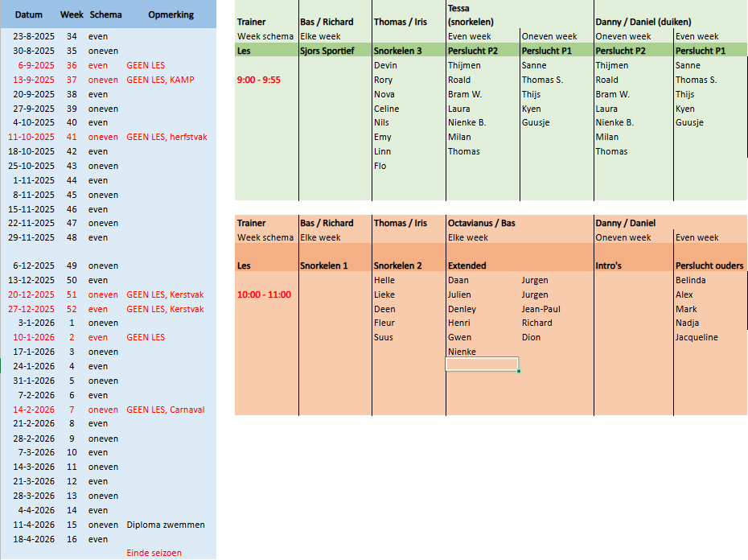This screenshot has width=748, height=560.
Task: Click the name Belinda
Action: click(x=690, y=280)
